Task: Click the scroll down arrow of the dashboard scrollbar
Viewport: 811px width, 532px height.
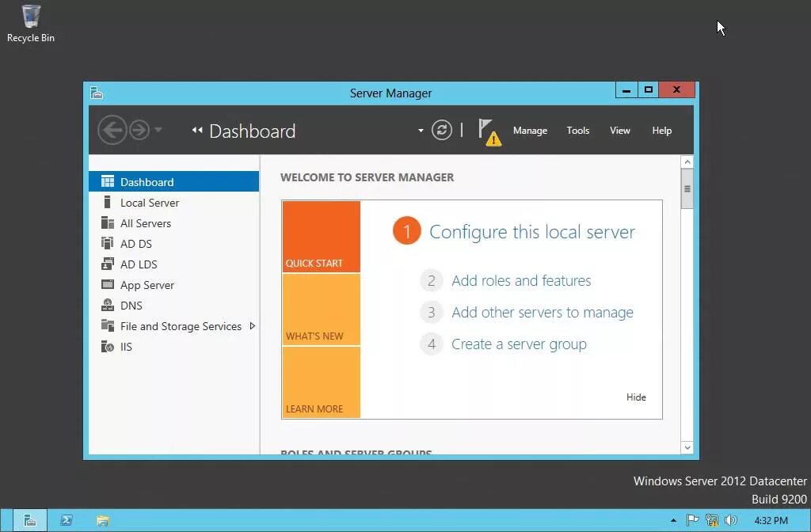Action: coord(687,448)
